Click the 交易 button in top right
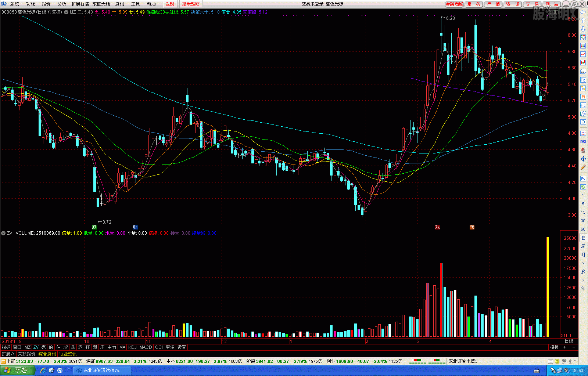Viewport: 588px width, 376px height. point(532,4)
